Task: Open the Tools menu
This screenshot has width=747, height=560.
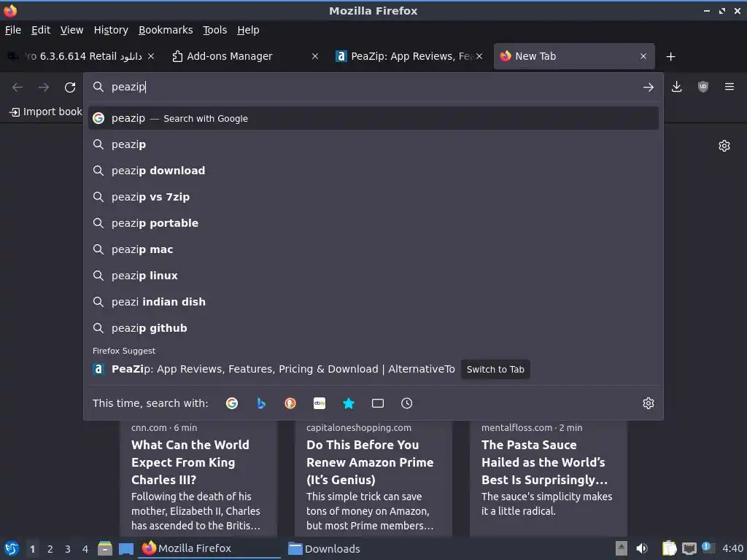Action: (x=215, y=30)
